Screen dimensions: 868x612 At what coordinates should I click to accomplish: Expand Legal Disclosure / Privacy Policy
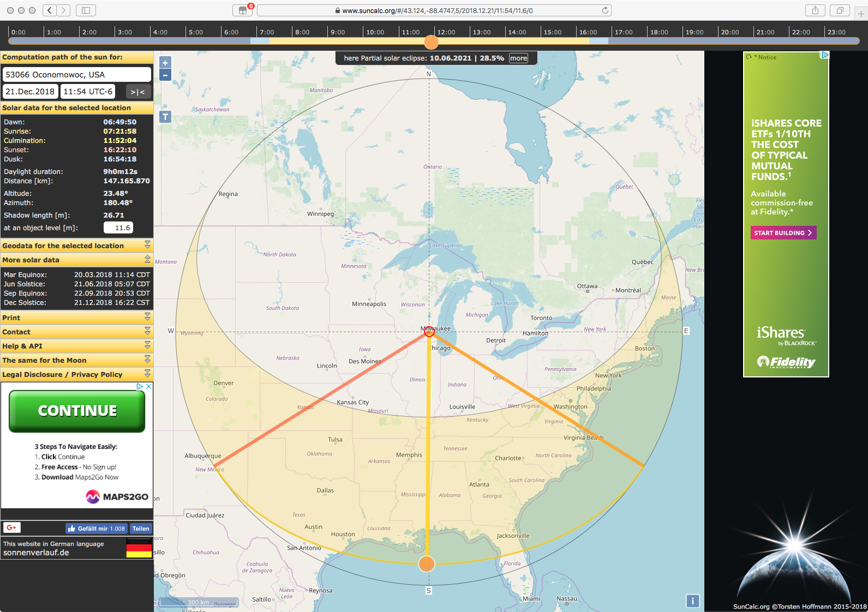[x=77, y=374]
